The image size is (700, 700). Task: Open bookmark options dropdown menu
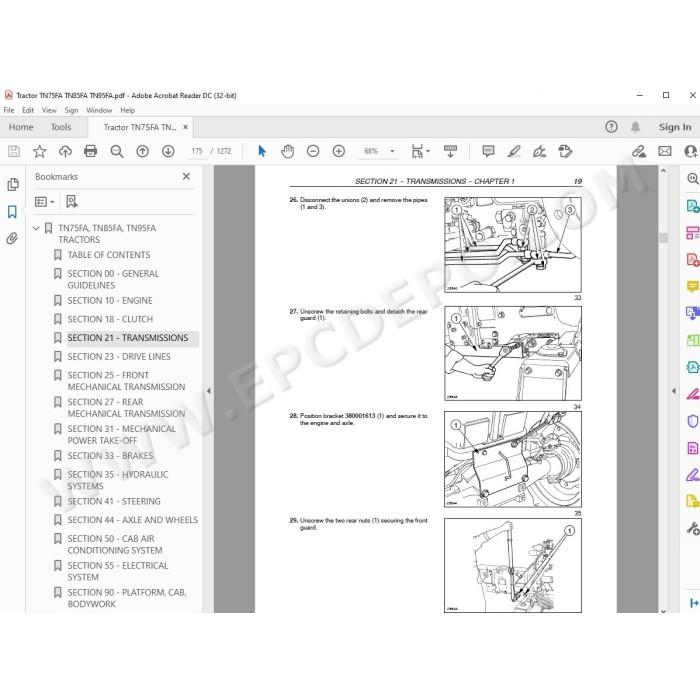pos(45,202)
